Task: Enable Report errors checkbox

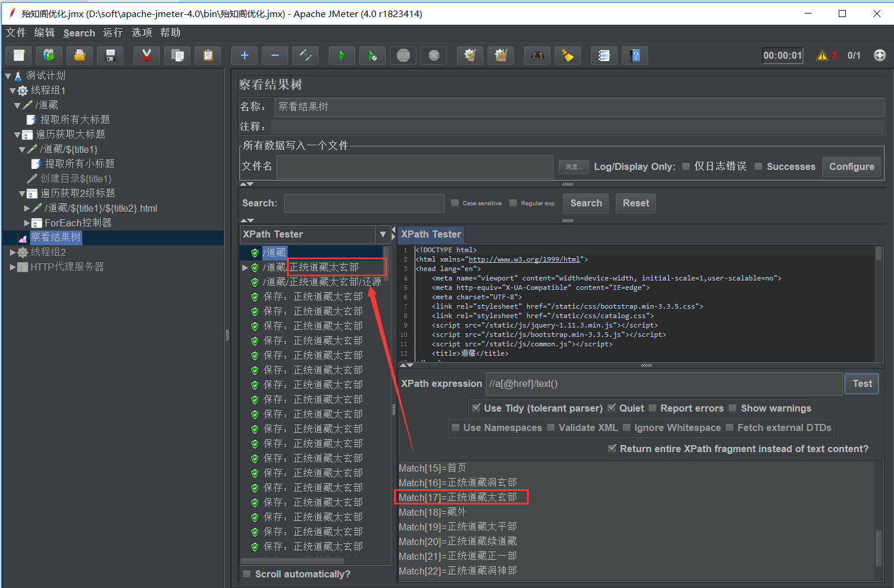Action: click(652, 408)
